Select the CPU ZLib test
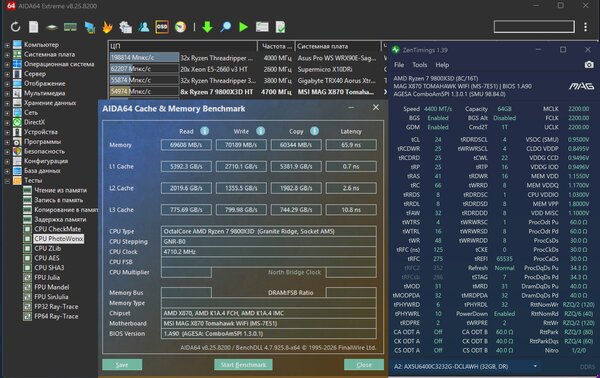 (x=47, y=248)
